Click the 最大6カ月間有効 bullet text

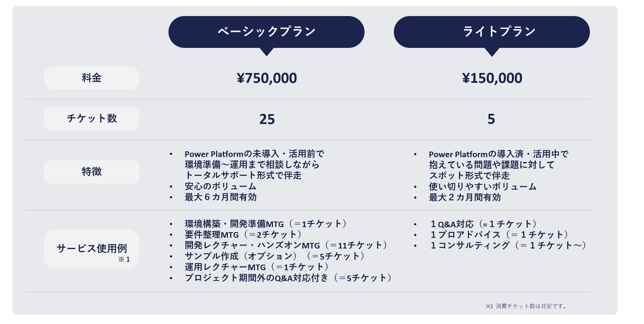(221, 197)
